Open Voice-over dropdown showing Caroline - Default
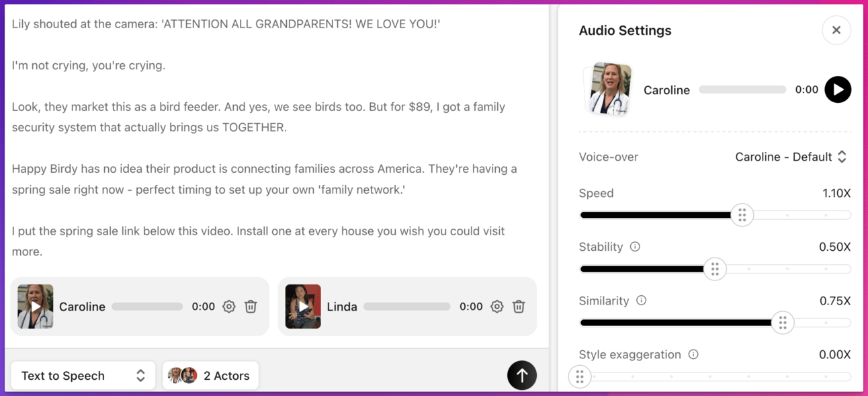 [791, 157]
